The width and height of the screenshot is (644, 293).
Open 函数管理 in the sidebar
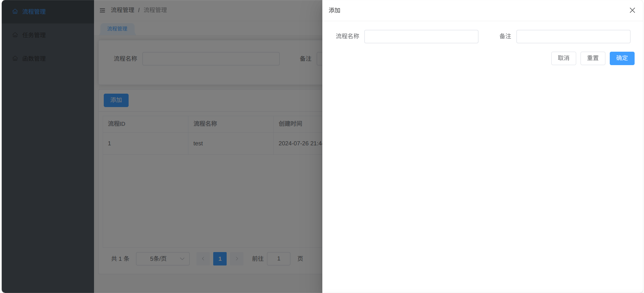pyautogui.click(x=48, y=59)
